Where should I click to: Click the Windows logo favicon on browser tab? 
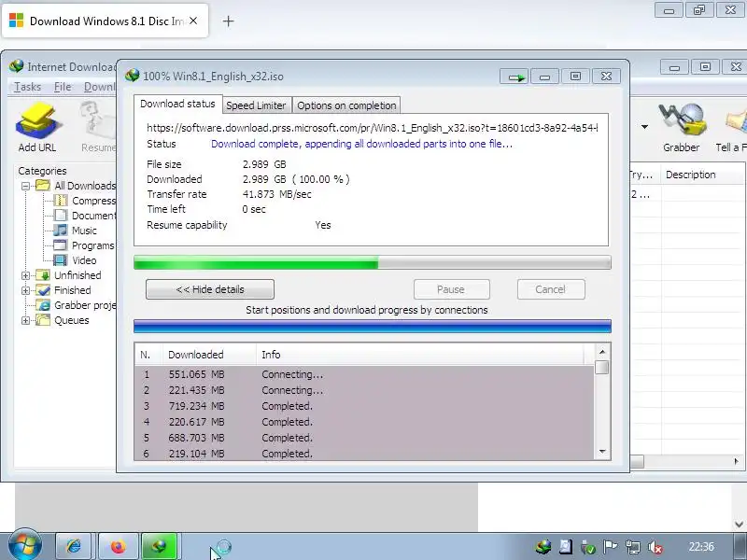16,21
